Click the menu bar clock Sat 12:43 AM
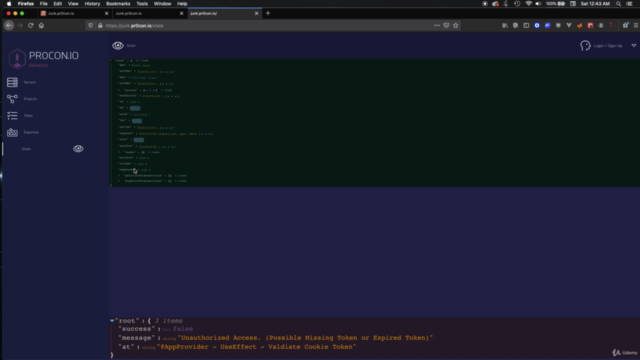 coord(595,4)
